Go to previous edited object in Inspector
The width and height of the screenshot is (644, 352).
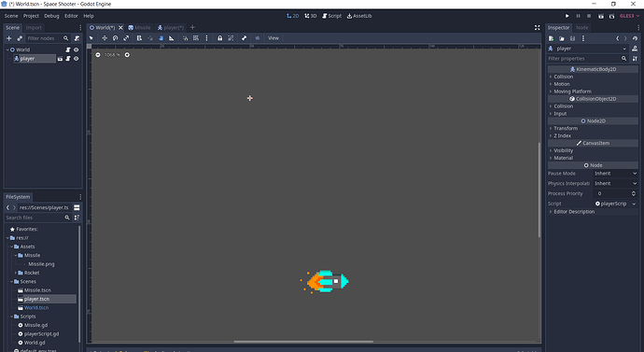617,38
